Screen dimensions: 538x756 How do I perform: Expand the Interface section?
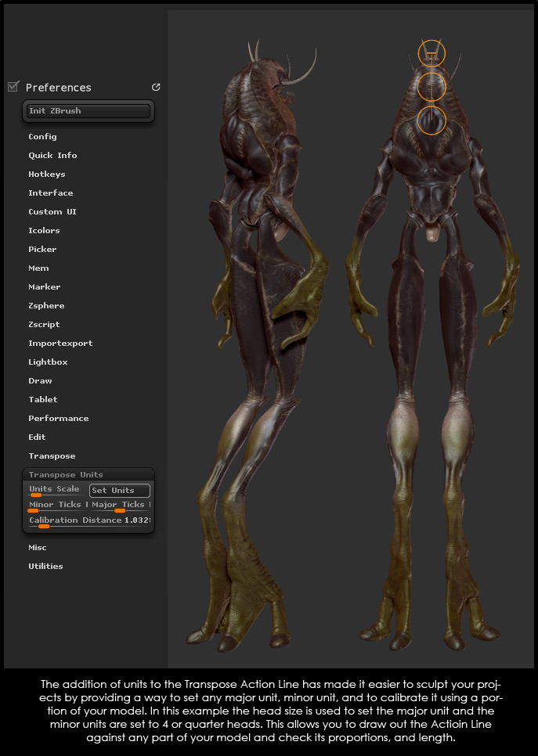[x=51, y=193]
